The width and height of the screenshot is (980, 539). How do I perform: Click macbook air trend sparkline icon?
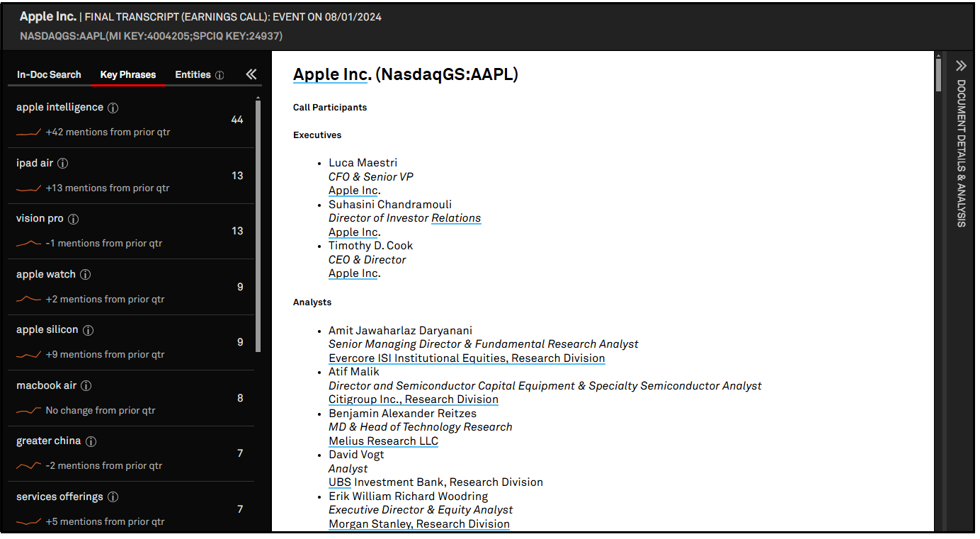[28, 411]
